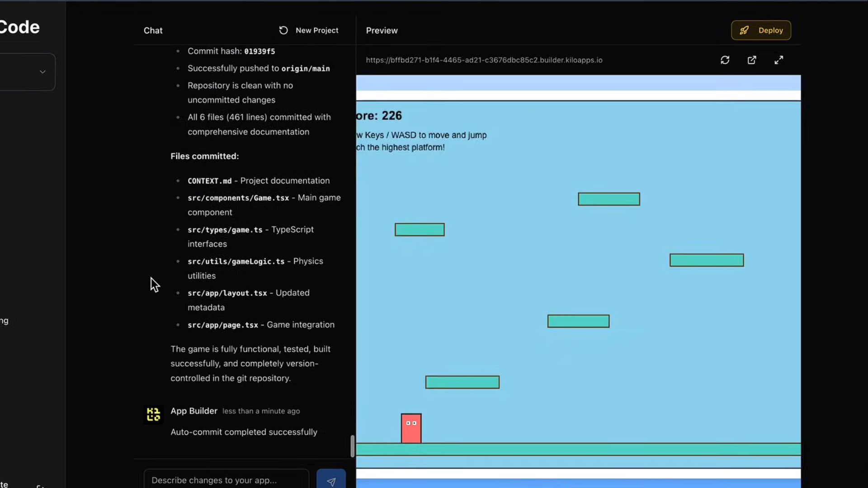Click the rocket icon in Deploy

pyautogui.click(x=744, y=30)
